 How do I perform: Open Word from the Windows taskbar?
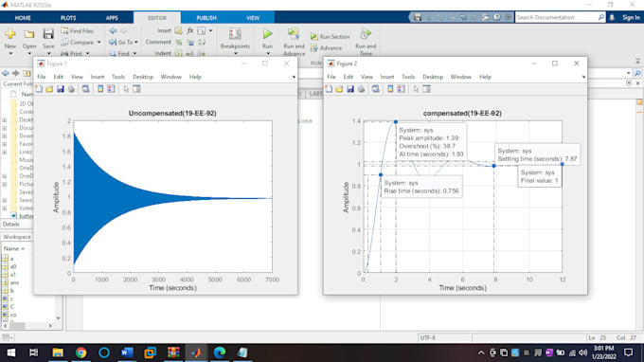click(127, 353)
